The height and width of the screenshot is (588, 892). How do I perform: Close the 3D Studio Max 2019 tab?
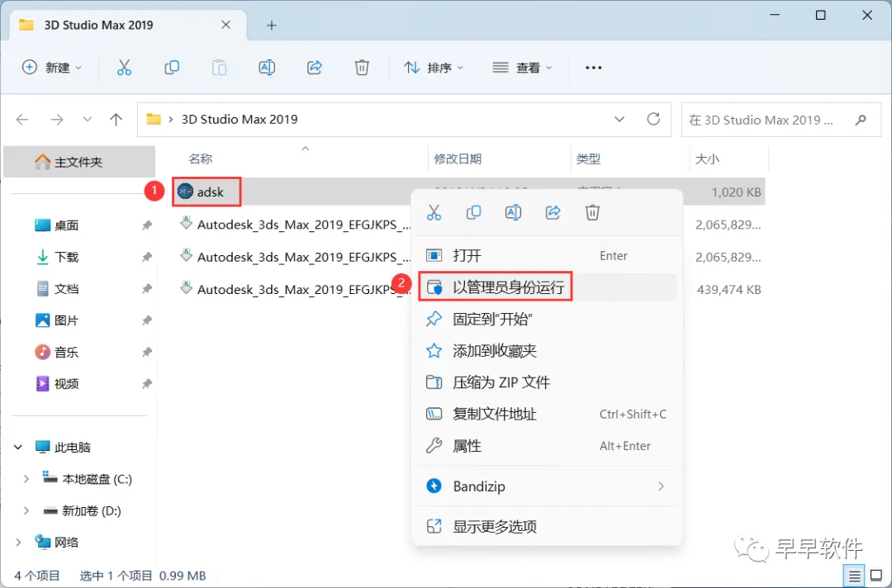click(225, 25)
